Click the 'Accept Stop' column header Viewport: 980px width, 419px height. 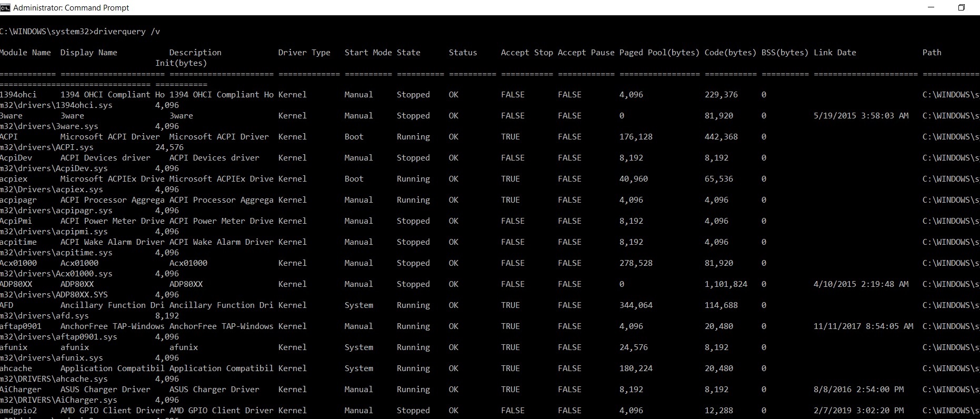(x=527, y=53)
